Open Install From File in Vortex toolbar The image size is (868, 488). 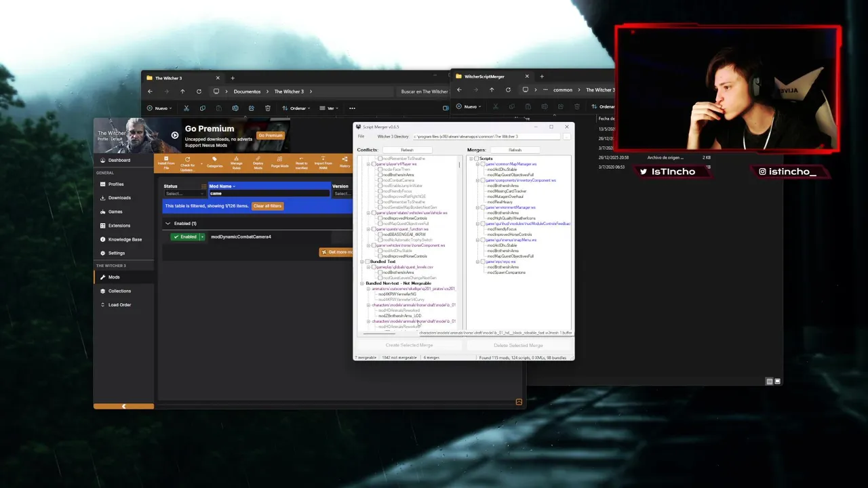pyautogui.click(x=166, y=162)
